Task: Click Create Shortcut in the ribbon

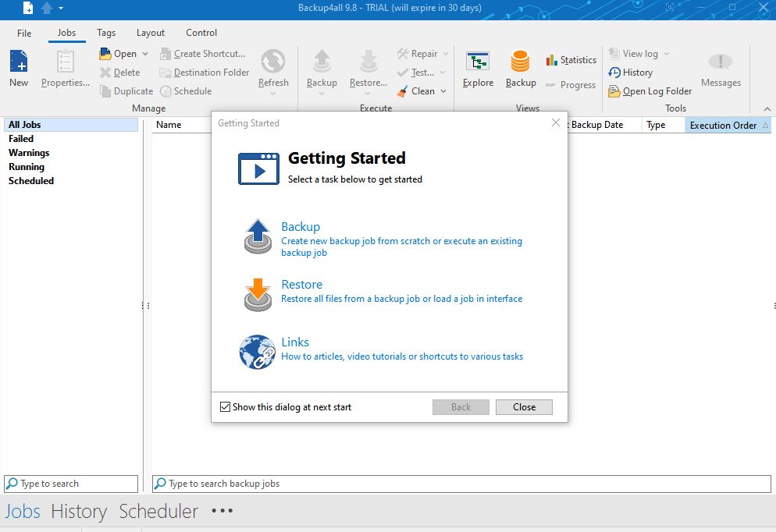Action: coord(202,53)
